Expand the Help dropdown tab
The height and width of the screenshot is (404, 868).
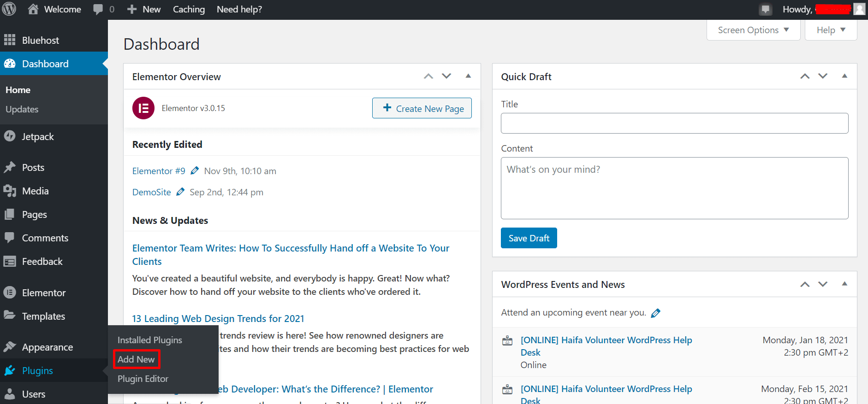[x=831, y=30]
